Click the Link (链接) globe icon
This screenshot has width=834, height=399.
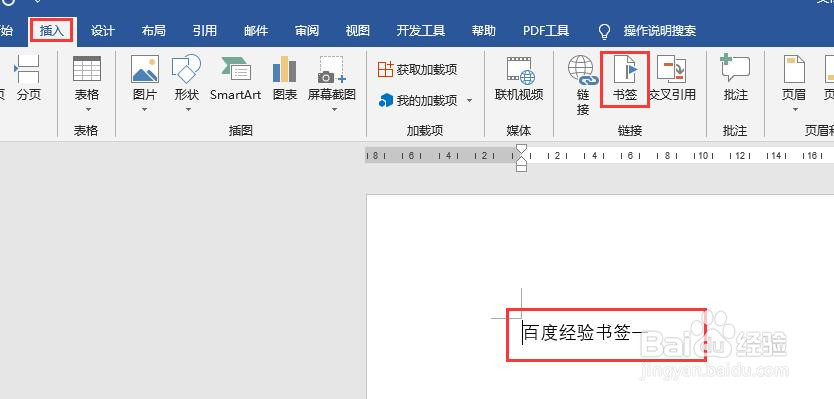coord(583,71)
